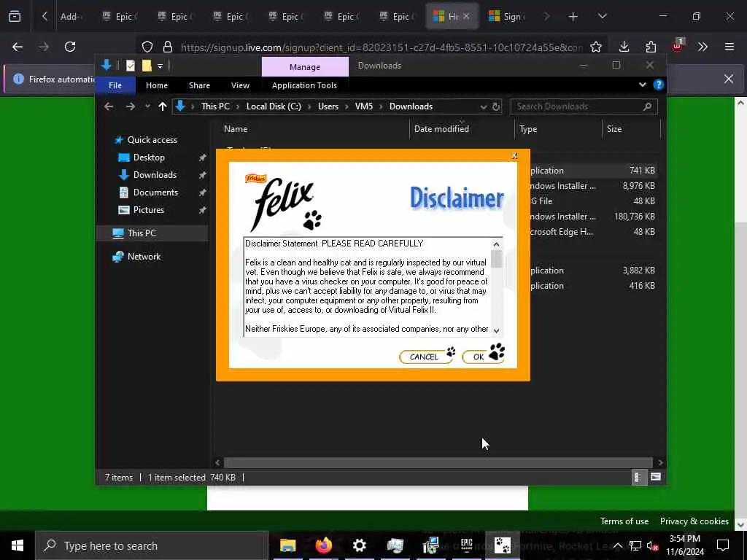Click the Manage contextual tab
747x560 pixels.
pos(305,67)
